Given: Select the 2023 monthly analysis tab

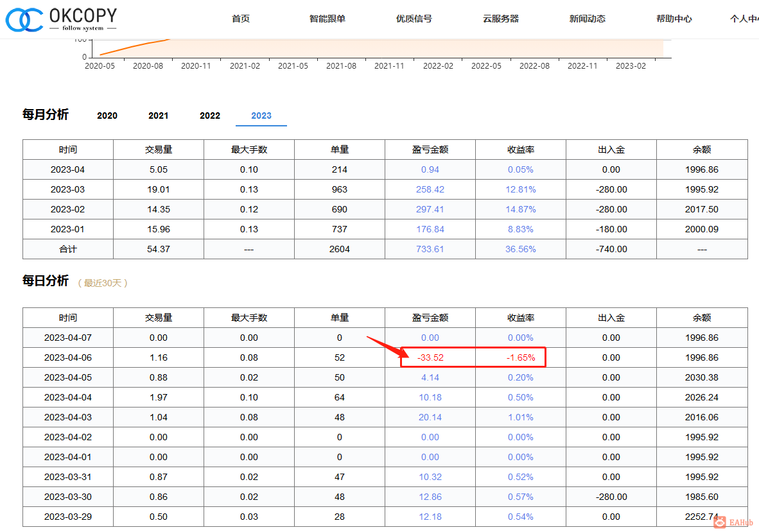Looking at the screenshot, I should [x=261, y=116].
